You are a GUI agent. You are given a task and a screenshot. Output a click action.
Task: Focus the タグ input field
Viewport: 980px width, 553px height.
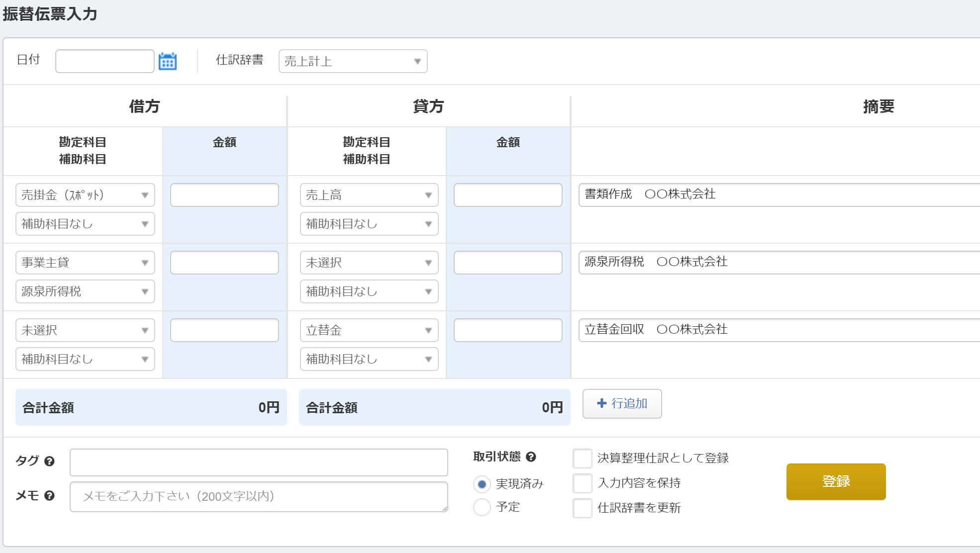259,462
